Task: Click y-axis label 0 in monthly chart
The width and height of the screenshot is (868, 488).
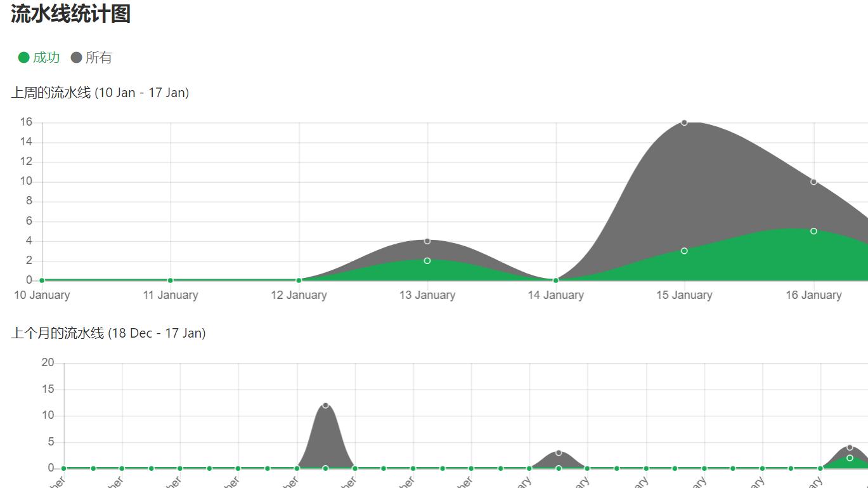Action: [51, 468]
